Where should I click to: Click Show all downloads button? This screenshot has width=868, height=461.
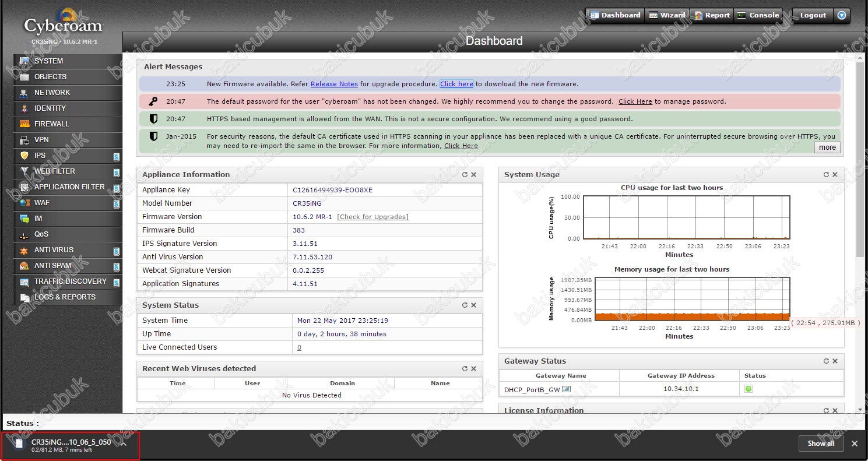tap(821, 444)
